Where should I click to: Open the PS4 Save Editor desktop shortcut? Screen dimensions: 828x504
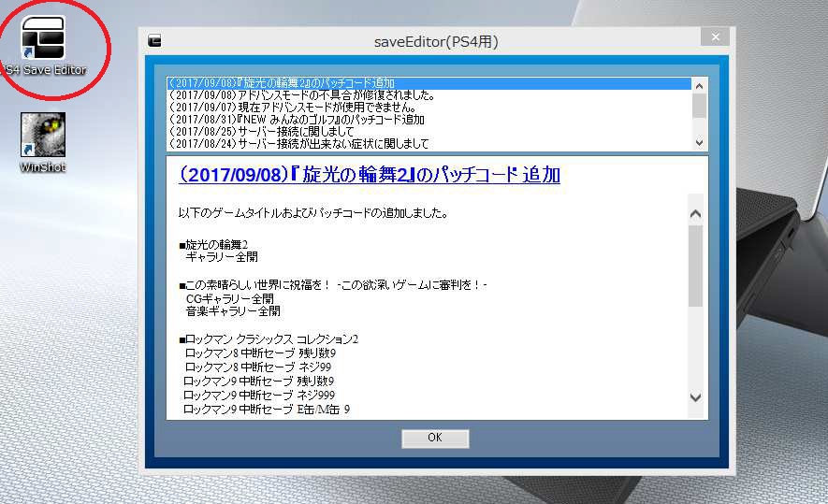[43, 45]
